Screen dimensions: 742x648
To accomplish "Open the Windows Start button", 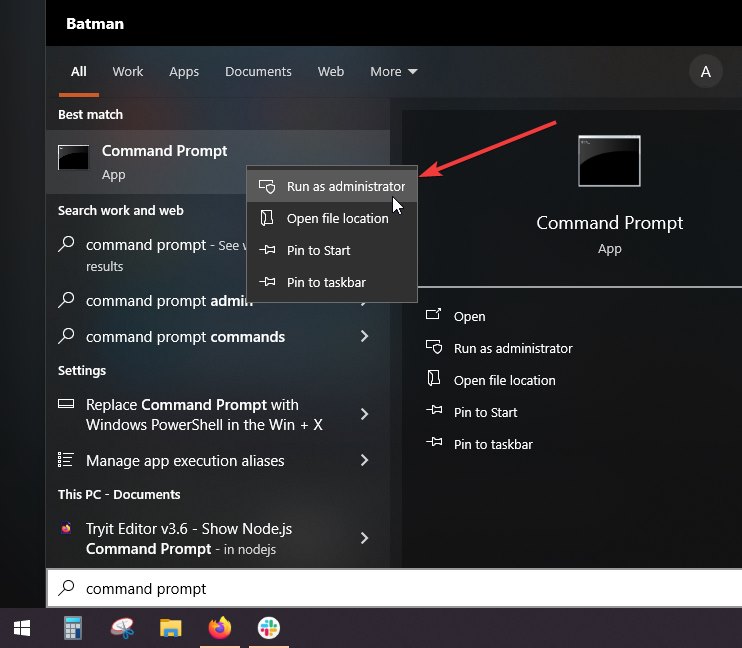I will 22,628.
